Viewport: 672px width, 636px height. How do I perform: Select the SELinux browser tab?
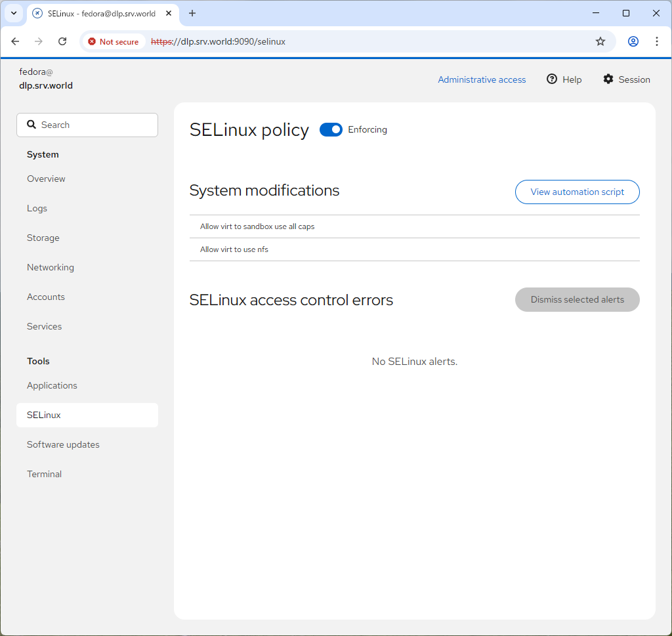tap(98, 13)
